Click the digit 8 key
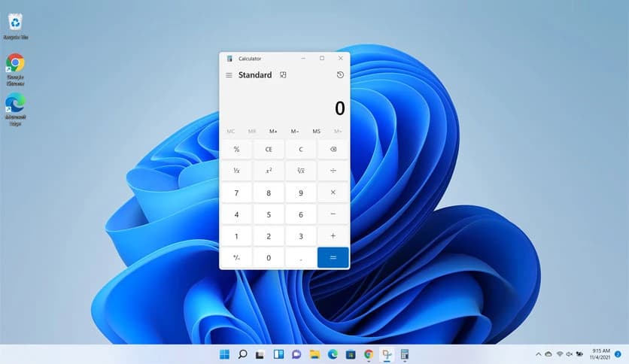Screen dimensions: 629x364 pyautogui.click(x=269, y=193)
